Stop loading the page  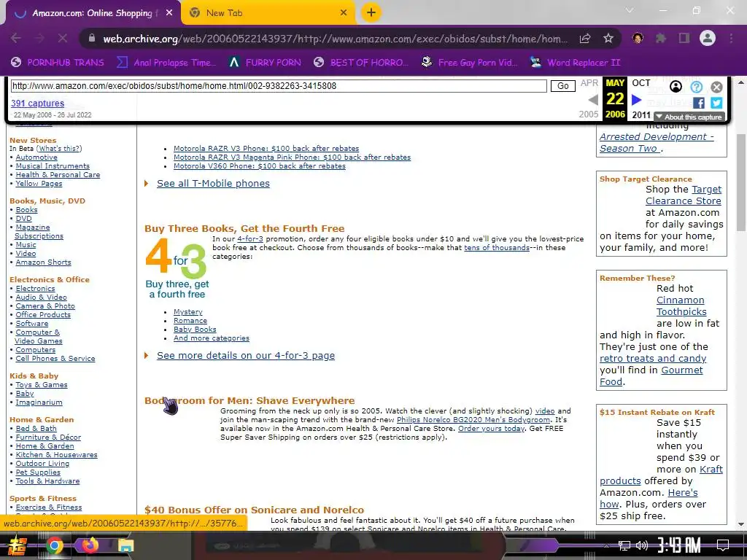[63, 38]
